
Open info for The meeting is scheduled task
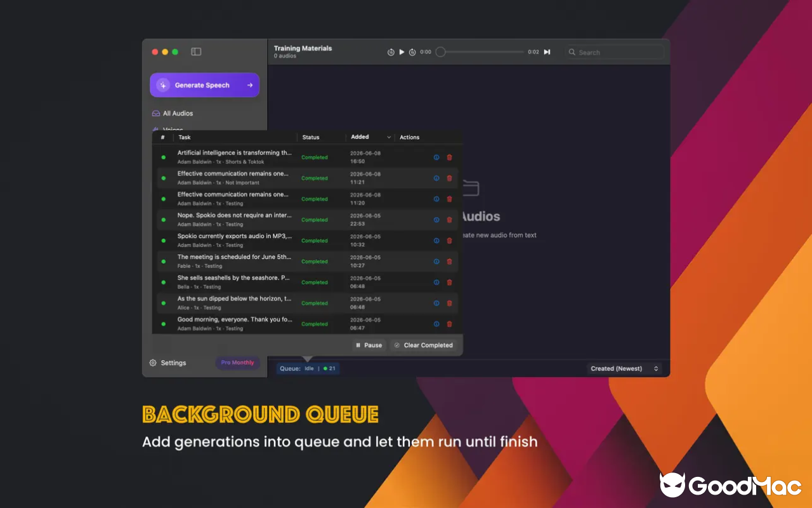(436, 262)
